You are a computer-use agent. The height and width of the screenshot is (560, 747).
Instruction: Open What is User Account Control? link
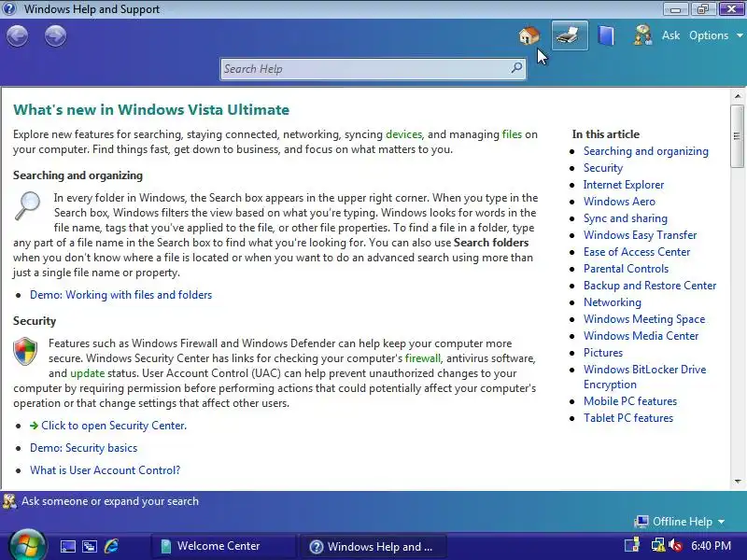coord(106,470)
